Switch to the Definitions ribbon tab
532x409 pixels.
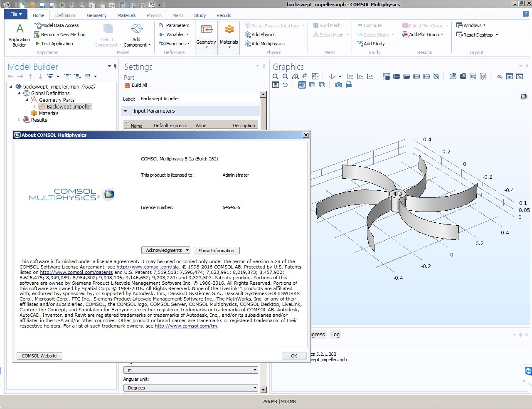(66, 15)
